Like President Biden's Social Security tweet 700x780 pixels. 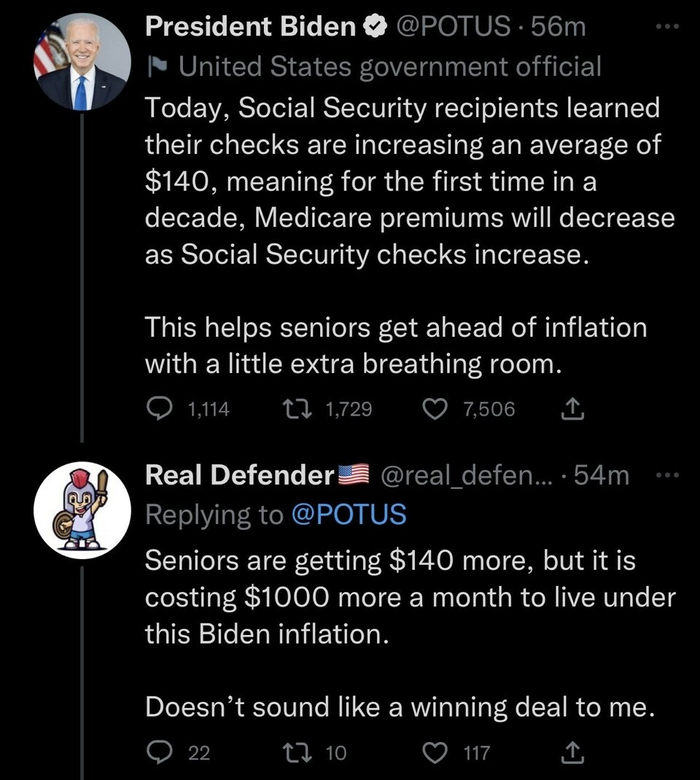click(x=435, y=408)
